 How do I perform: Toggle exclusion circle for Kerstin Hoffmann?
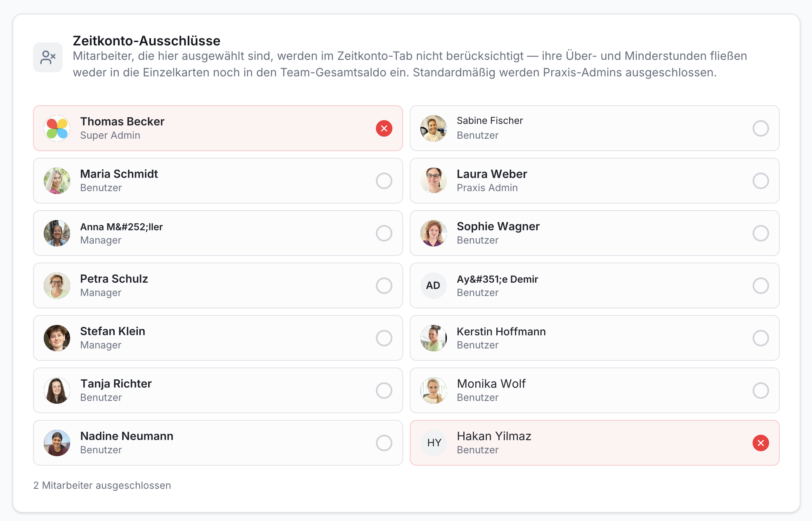click(x=760, y=338)
